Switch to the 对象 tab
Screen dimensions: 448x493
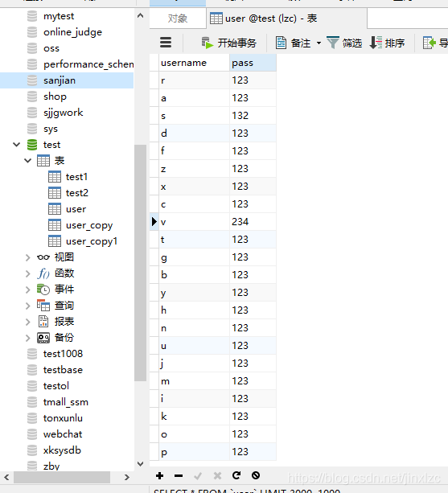pos(178,18)
